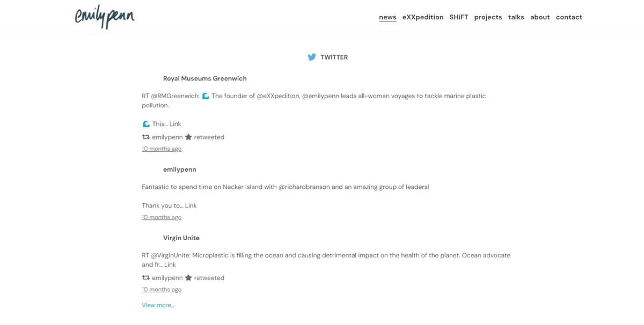The height and width of the screenshot is (325, 644).
Task: Click retweet icon under Virgin Unite tweet
Action: (x=145, y=278)
